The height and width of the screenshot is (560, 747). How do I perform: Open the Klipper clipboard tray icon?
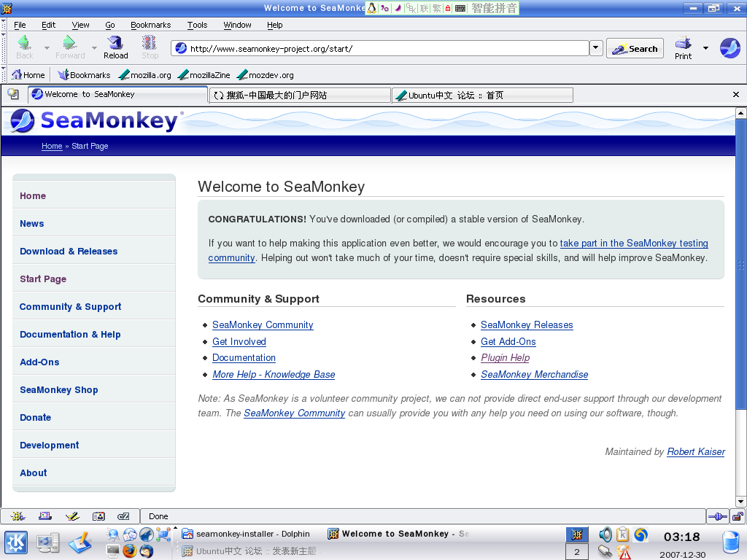pyautogui.click(x=623, y=534)
